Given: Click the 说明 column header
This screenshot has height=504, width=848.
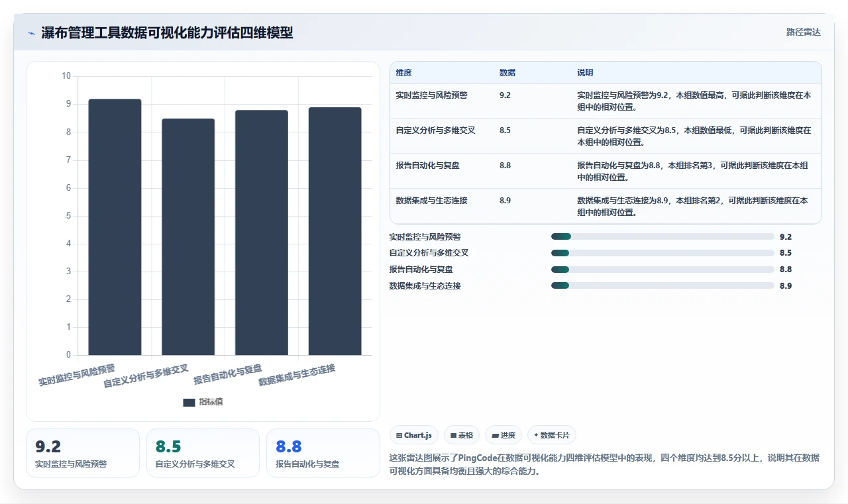Looking at the screenshot, I should tap(585, 73).
